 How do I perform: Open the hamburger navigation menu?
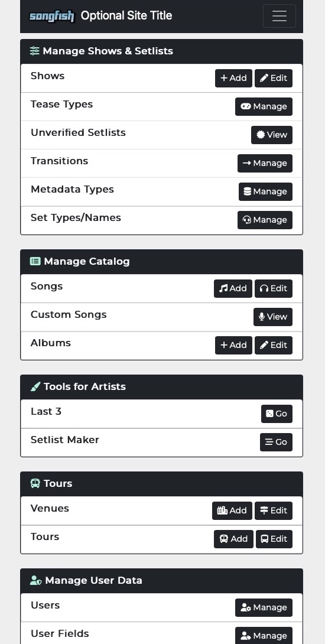pyautogui.click(x=279, y=16)
